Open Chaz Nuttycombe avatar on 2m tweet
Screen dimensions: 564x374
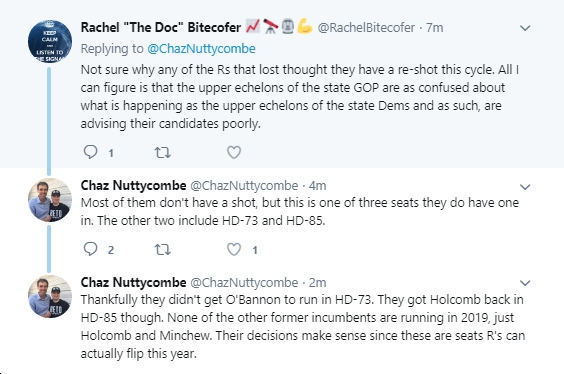(x=50, y=296)
